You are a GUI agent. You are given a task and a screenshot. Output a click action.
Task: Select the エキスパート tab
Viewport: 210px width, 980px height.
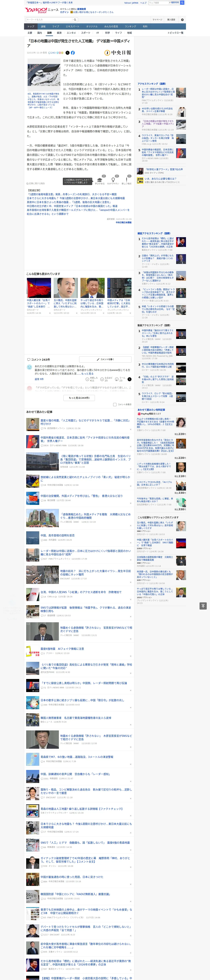pos(72,27)
